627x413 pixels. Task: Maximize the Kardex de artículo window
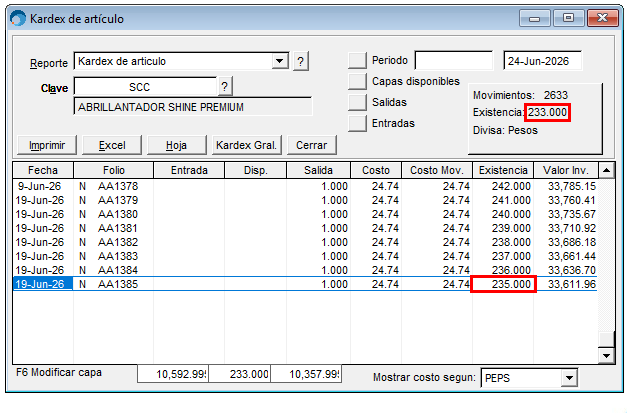pos(568,18)
